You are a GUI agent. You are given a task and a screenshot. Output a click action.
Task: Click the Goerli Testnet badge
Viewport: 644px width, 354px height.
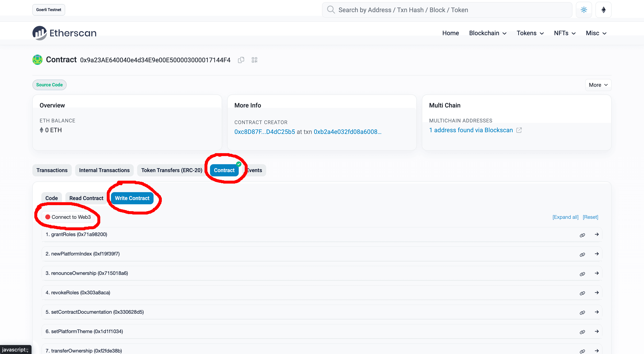click(49, 10)
